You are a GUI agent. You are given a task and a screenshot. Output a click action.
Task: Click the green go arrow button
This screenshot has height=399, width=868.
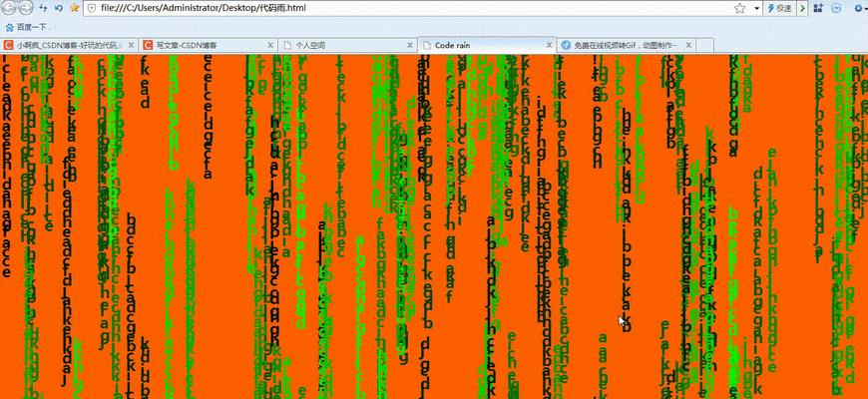coord(803,8)
